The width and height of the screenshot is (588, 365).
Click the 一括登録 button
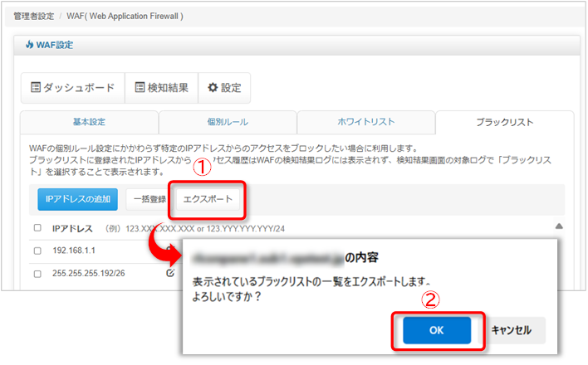pos(150,199)
